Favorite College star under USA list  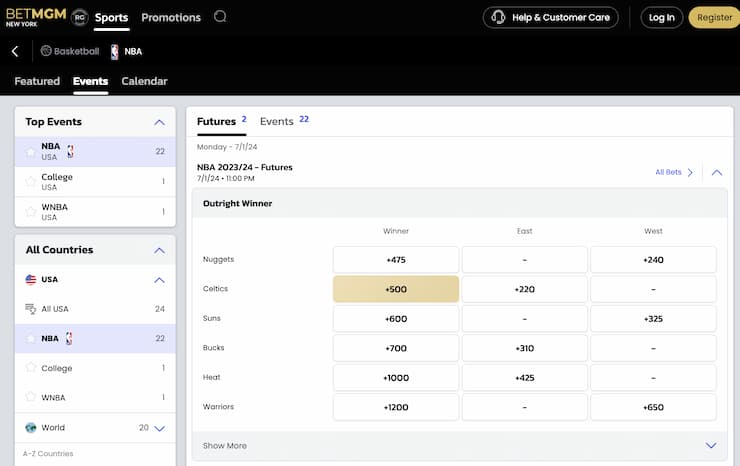31,367
